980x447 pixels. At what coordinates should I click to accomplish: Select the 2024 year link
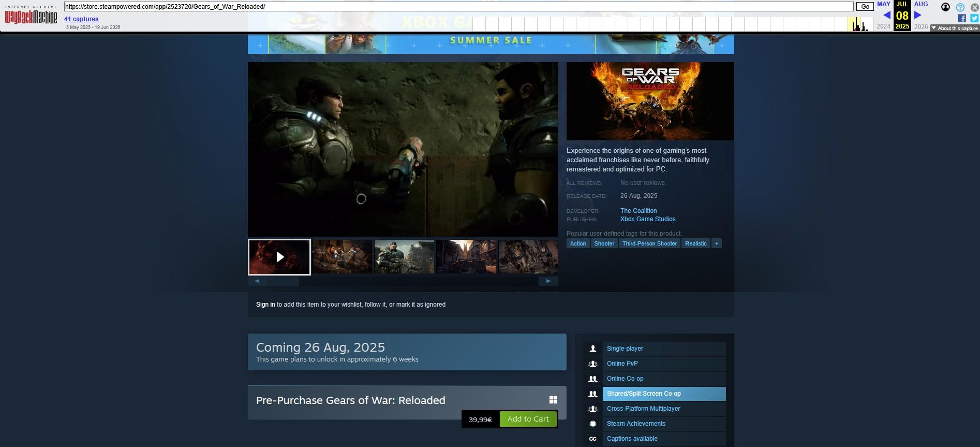coord(884,26)
